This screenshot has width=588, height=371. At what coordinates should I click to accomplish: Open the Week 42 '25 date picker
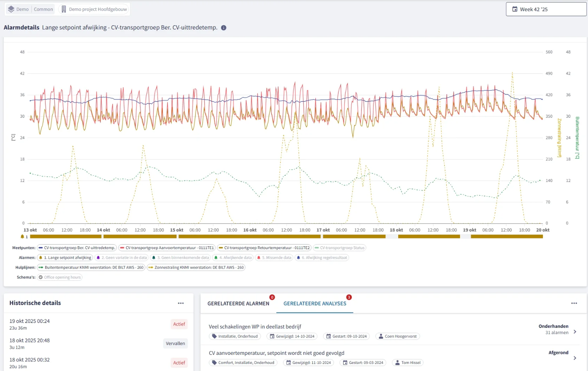click(x=546, y=9)
